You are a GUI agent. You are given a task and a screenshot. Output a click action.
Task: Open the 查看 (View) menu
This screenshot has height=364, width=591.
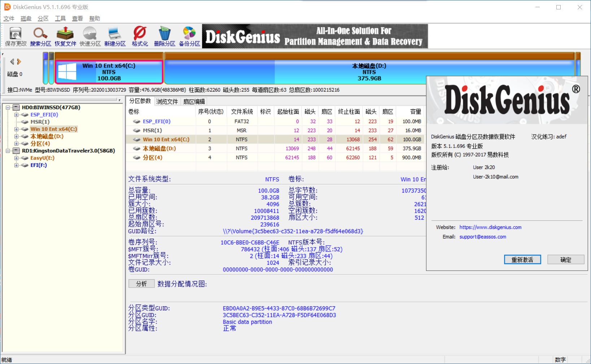click(77, 18)
